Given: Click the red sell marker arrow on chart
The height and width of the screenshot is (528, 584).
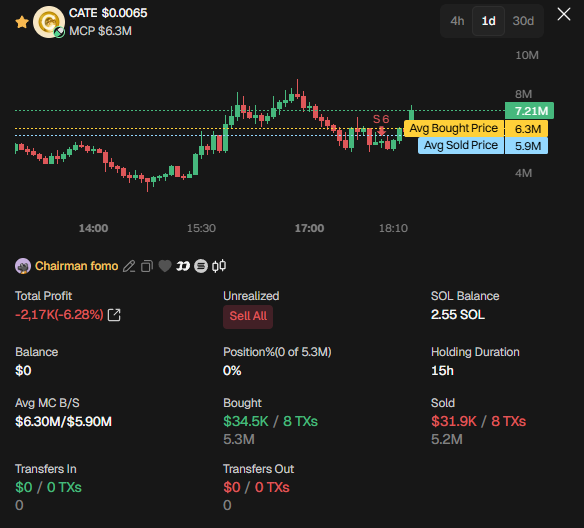Looking at the screenshot, I should click(x=381, y=131).
